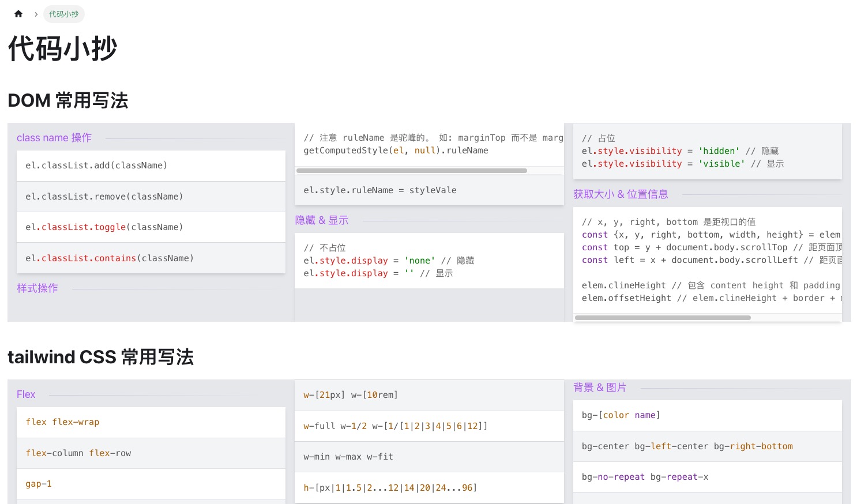Screen dimensions: 857x504
Task: Click the 距视口的值 comment line
Action: (x=669, y=222)
